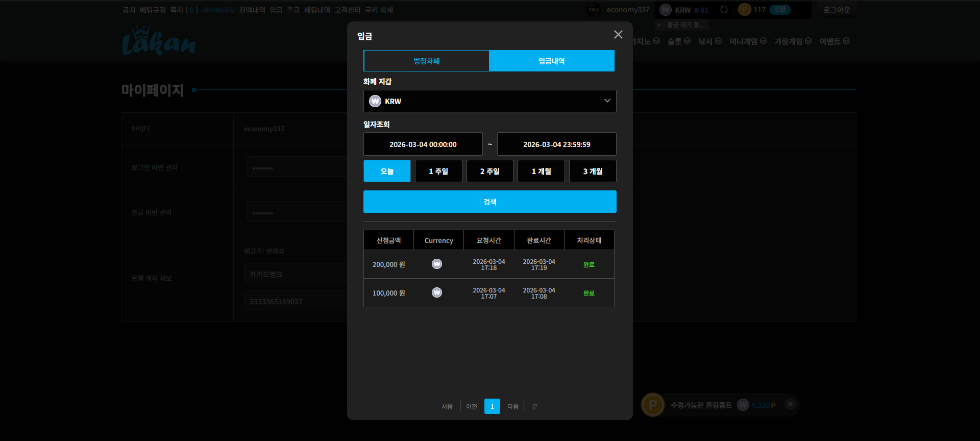The image size is (980, 441).
Task: Close the 입금 dialog with the X icon
Action: click(x=618, y=35)
